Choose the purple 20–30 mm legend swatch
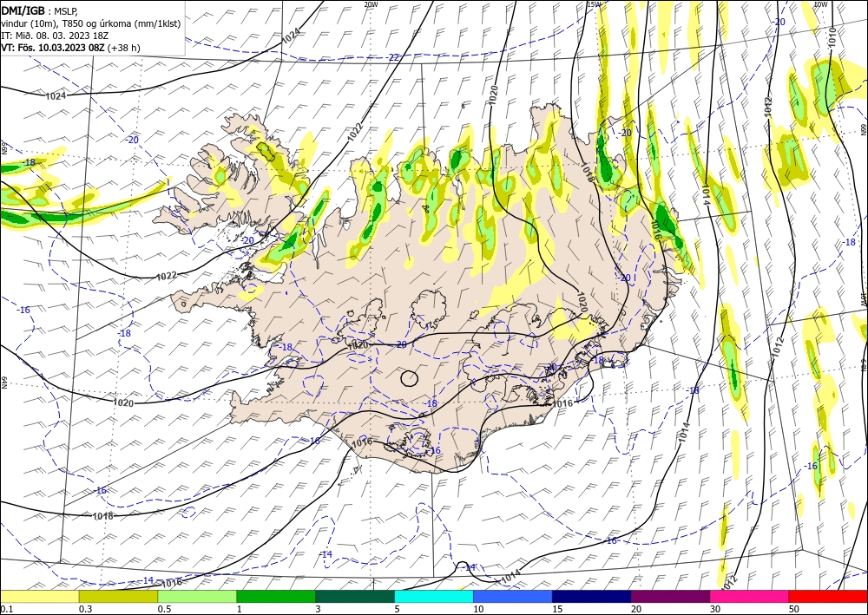Image resolution: width=868 pixels, height=615 pixels. 670,596
